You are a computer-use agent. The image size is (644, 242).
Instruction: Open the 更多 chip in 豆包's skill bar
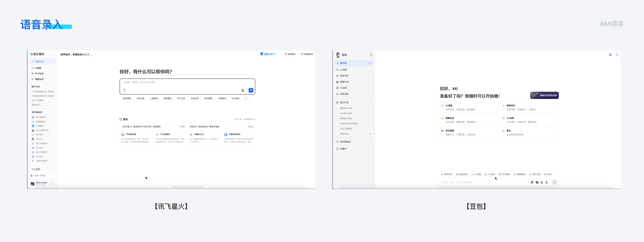coord(548,174)
